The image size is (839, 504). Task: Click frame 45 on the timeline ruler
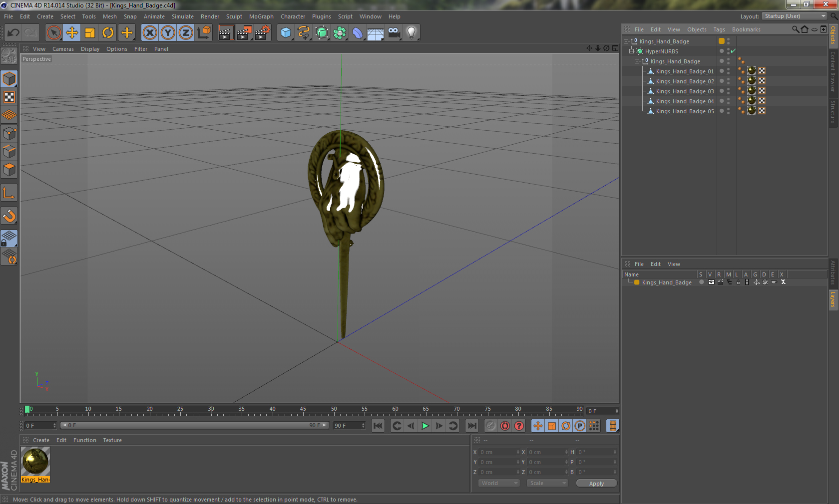click(303, 410)
